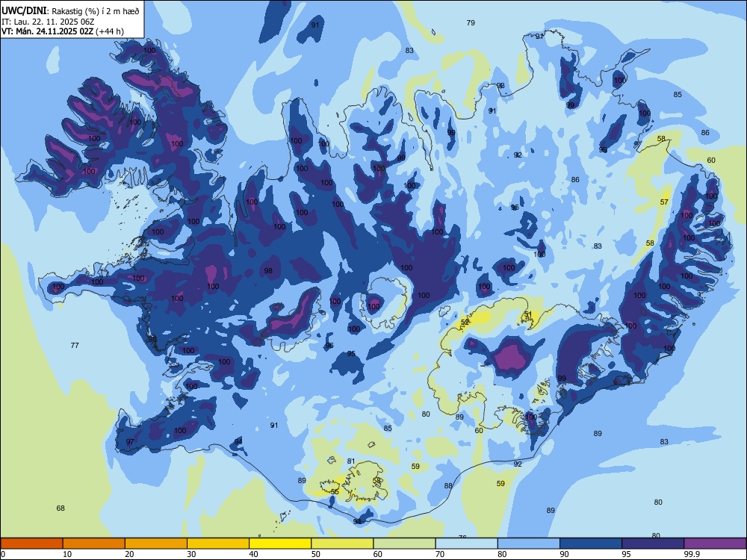Click the title text 'UWC/DINI: Rakastig (%) í 2 m hæð'
The height and width of the screenshot is (560, 747).
click(x=70, y=11)
